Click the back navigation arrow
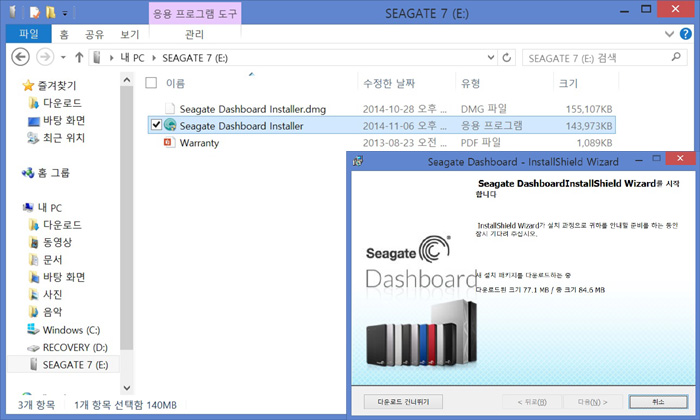The width and height of the screenshot is (700, 420). tap(21, 57)
